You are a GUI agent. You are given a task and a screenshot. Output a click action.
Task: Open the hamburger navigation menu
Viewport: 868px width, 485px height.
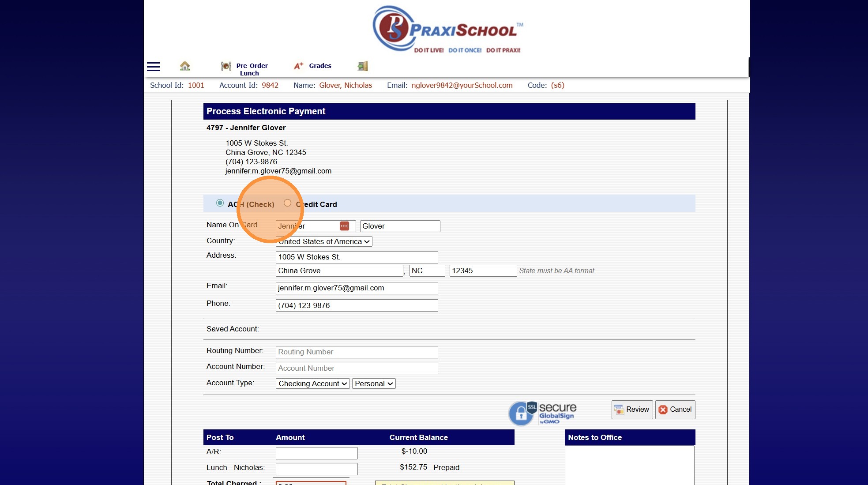[x=153, y=67]
